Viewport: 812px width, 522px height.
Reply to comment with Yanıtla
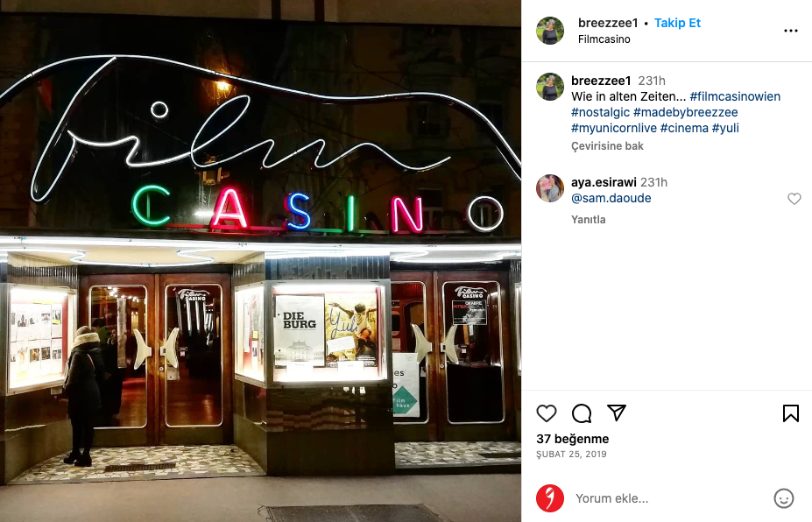(x=589, y=220)
